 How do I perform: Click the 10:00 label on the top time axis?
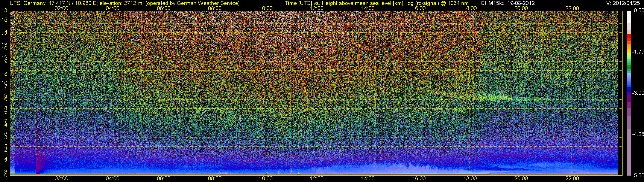pos(266,8)
